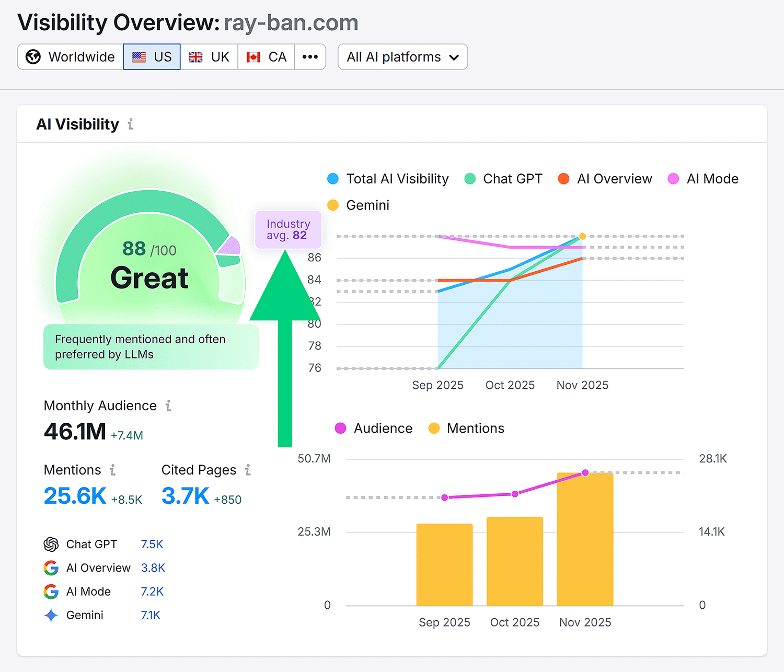784x672 pixels.
Task: Click the UK flag icon
Action: pos(196,57)
